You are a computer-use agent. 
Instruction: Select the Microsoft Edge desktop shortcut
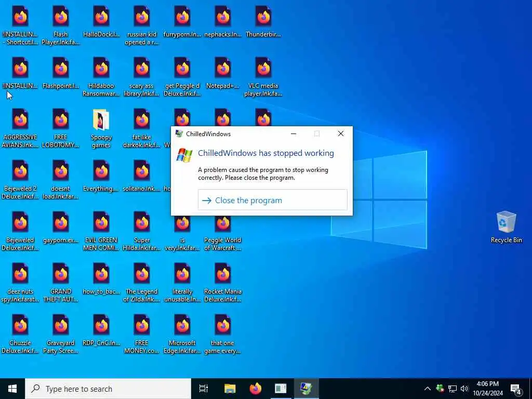(x=182, y=335)
